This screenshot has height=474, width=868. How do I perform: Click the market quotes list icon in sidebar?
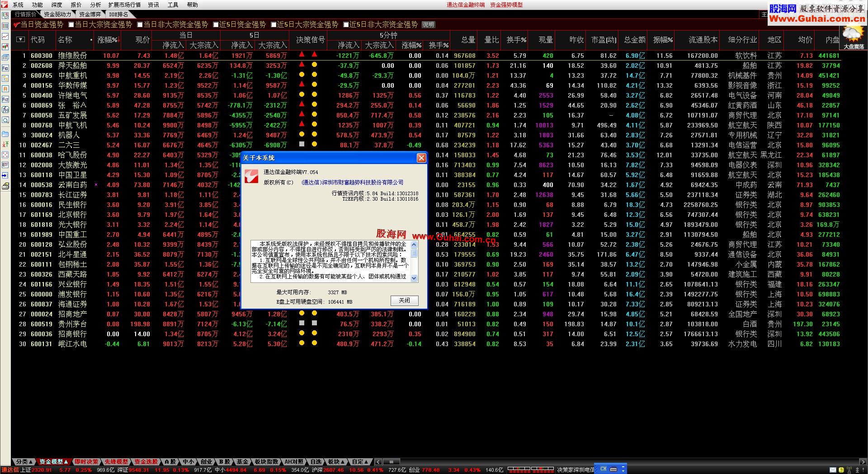(5, 15)
